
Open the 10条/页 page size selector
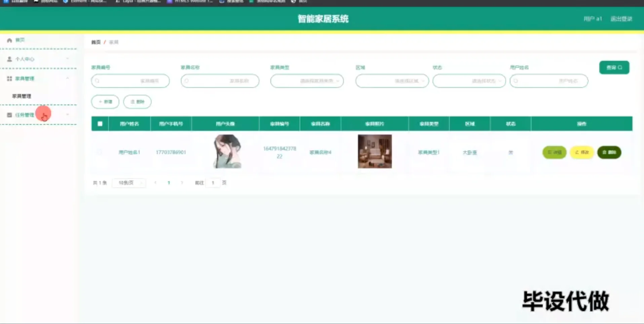coord(128,183)
